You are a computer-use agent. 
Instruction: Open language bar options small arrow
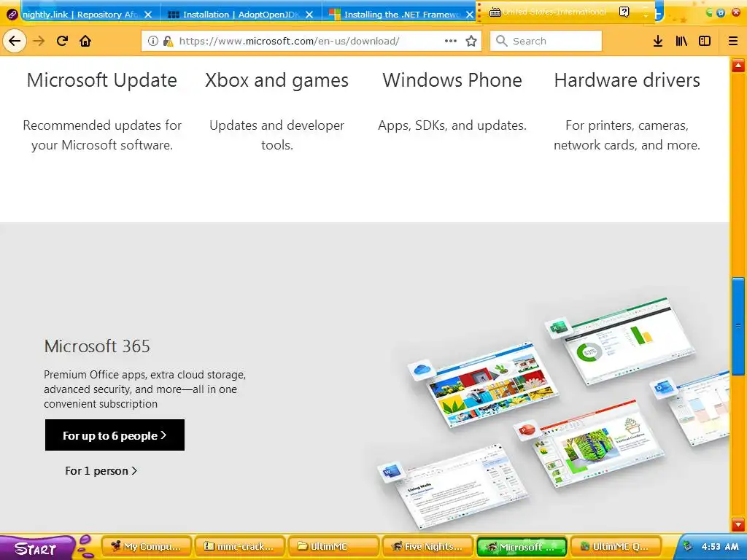click(646, 15)
